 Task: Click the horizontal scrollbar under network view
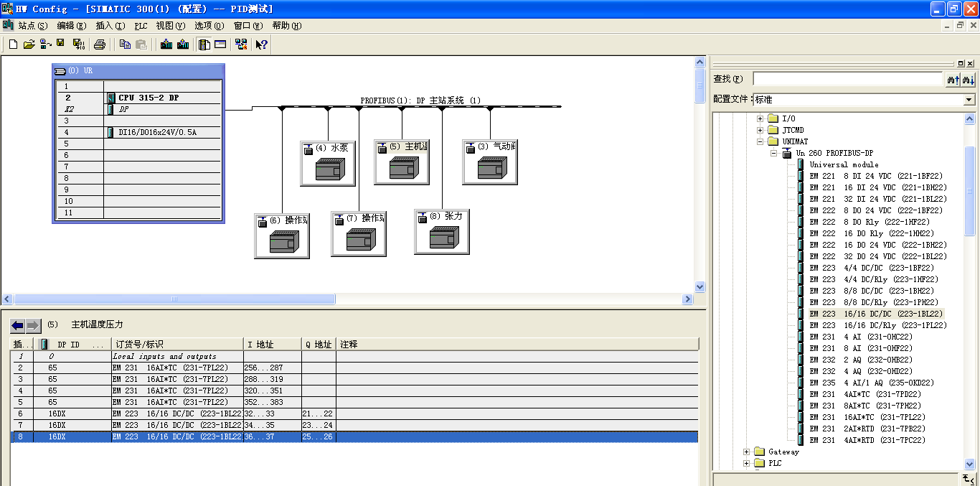(x=348, y=299)
